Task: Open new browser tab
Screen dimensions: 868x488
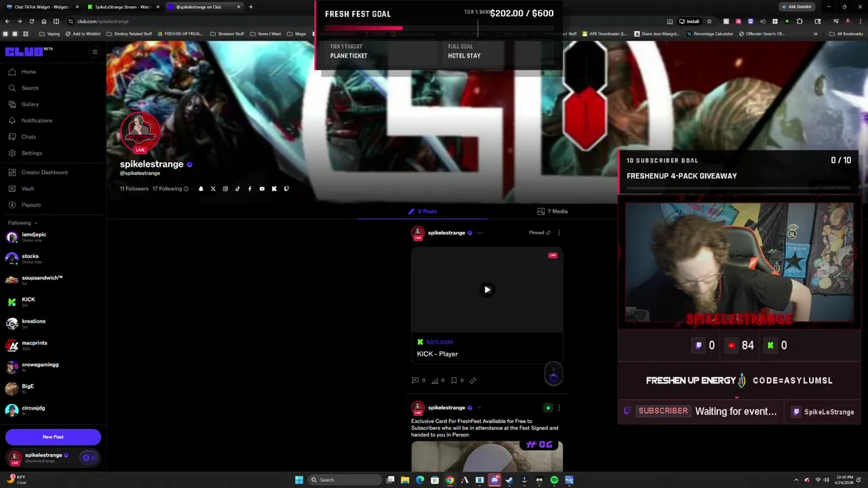Action: pyautogui.click(x=251, y=7)
